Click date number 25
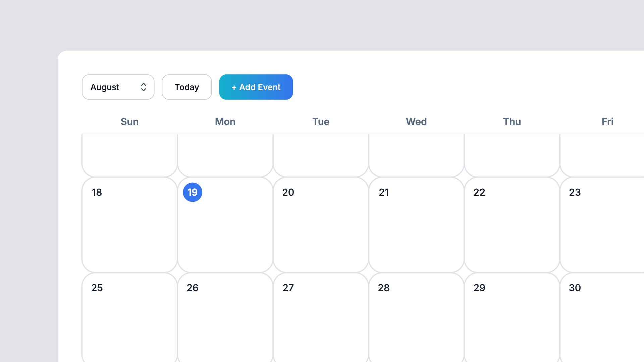This screenshot has width=644, height=362. [97, 288]
